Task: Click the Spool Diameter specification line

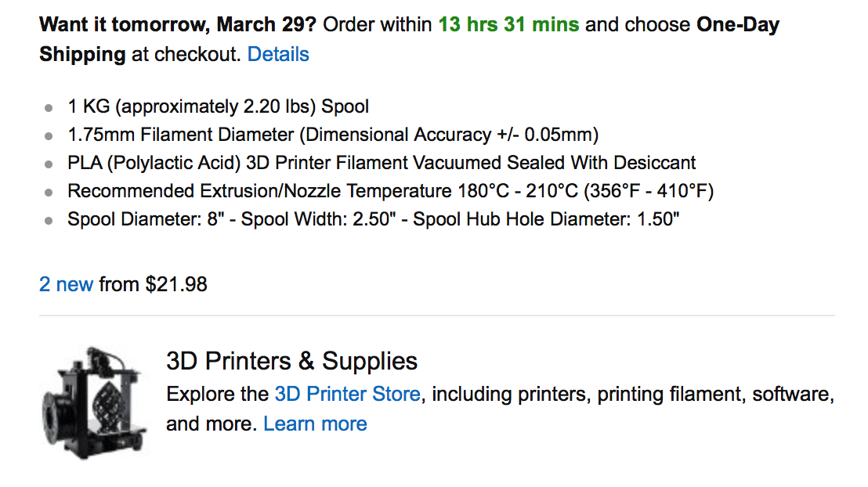Action: click(x=373, y=220)
